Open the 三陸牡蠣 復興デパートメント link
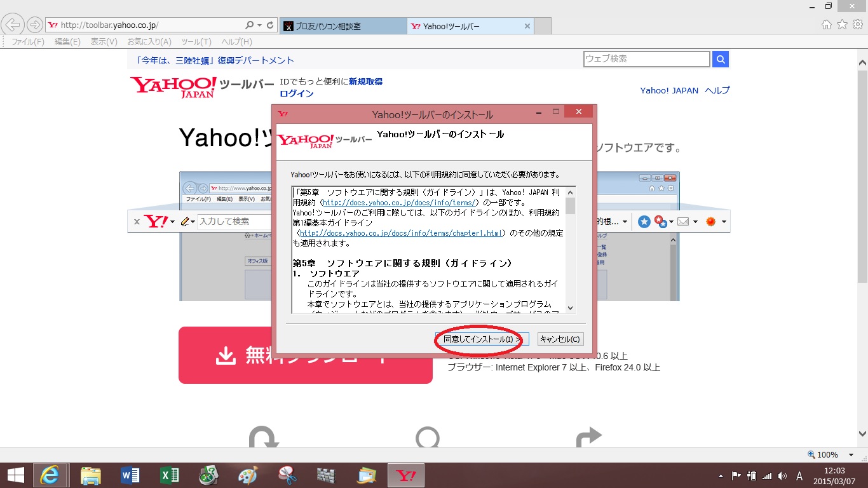The image size is (868, 488). 215,60
